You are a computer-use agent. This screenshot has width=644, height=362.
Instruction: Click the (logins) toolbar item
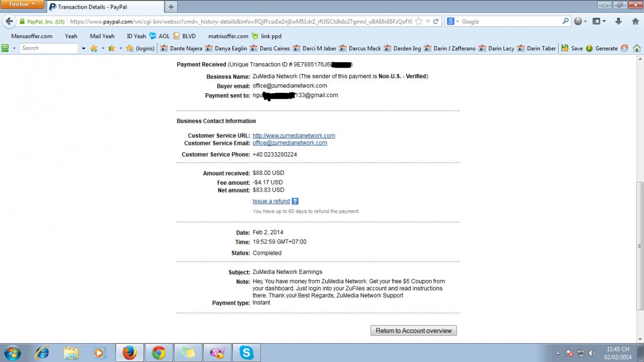click(140, 48)
